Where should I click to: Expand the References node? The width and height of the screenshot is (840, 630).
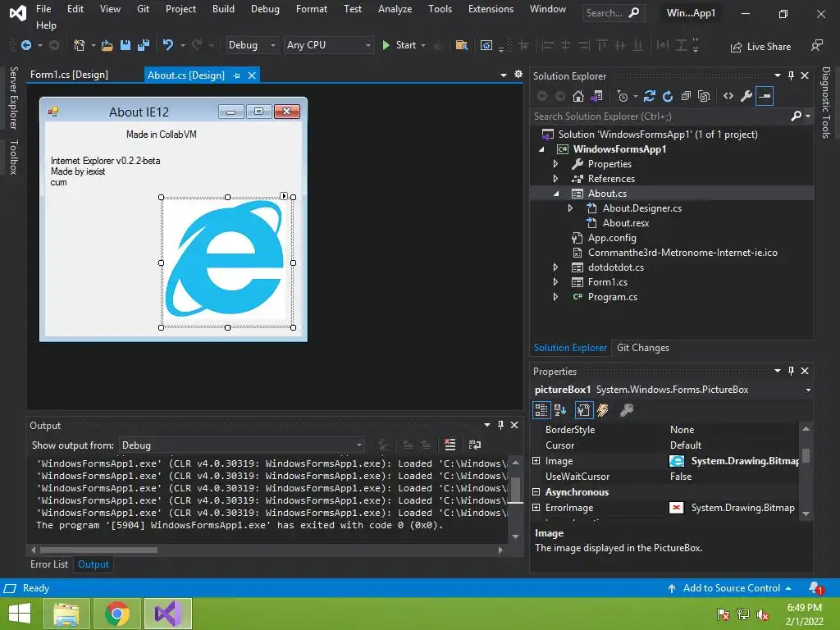(555, 178)
